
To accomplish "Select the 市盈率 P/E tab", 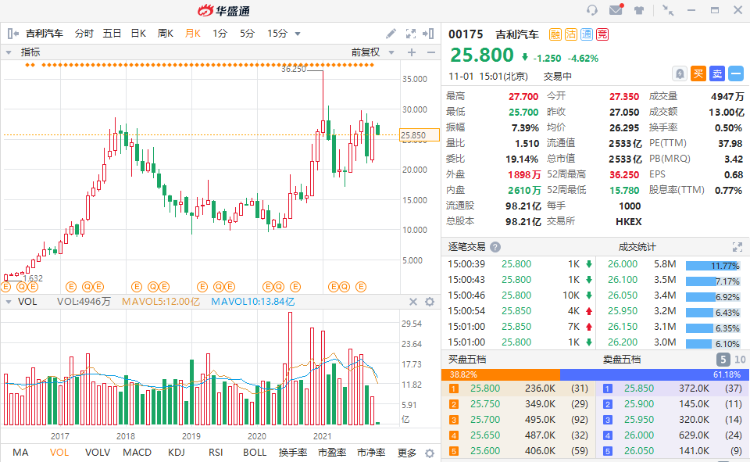I will [x=332, y=452].
